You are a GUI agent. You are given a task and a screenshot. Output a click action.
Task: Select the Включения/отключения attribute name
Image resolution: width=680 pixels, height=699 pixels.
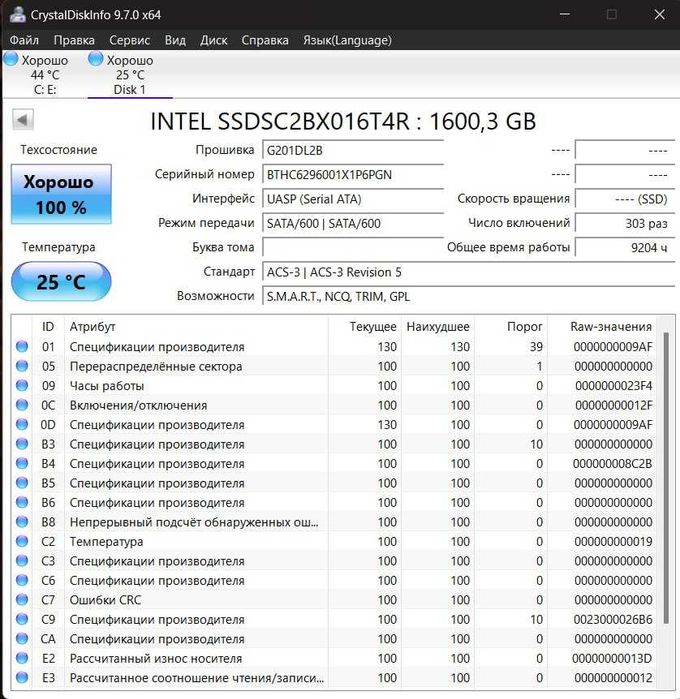pyautogui.click(x=138, y=405)
